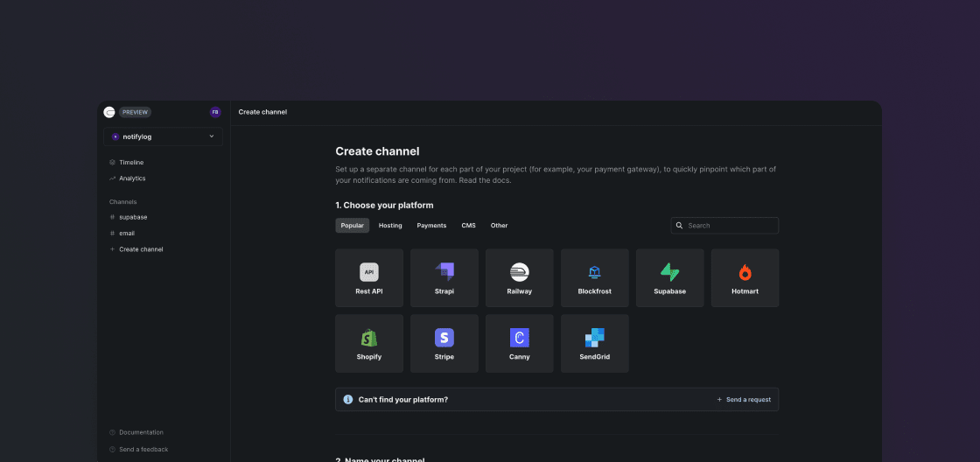
Task: Click the info icon beside Can't find your platform
Action: [x=348, y=400]
